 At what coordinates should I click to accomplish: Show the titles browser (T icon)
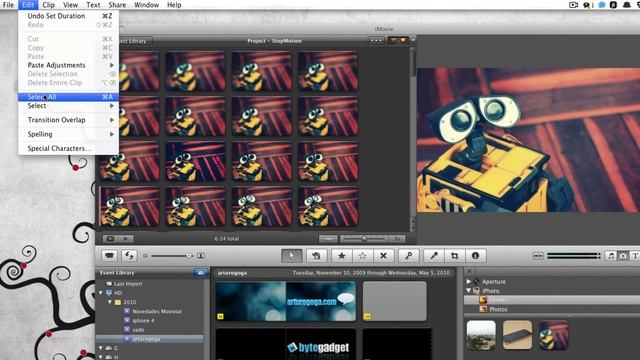635,256
